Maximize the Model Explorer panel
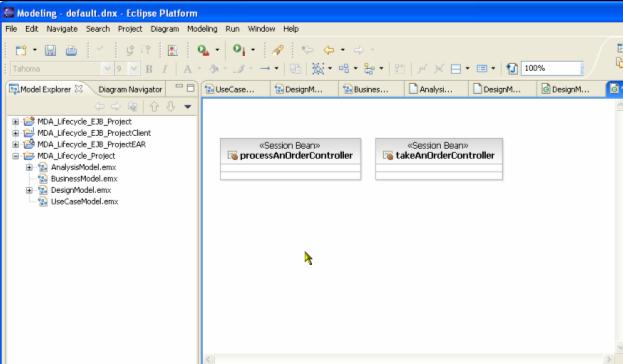The width and height of the screenshot is (623, 364). pos(191,88)
